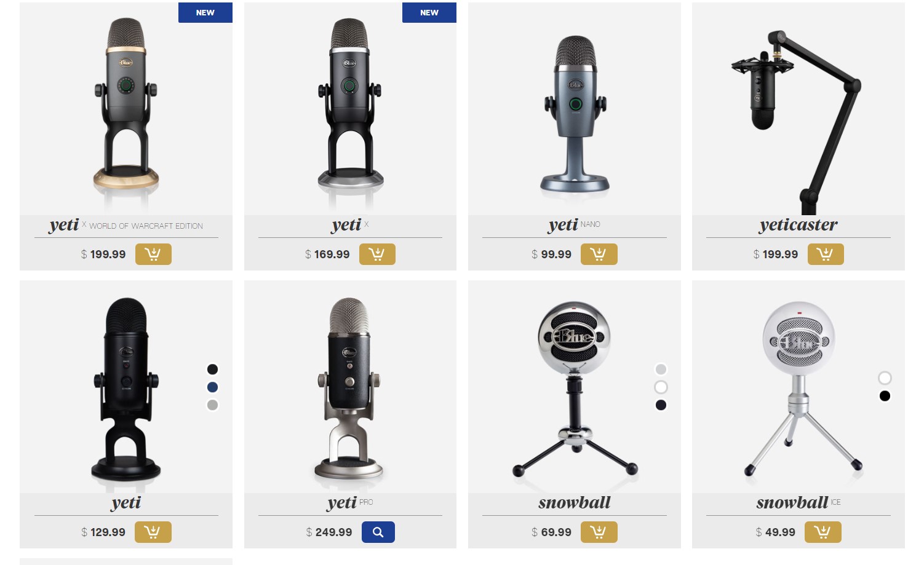
Task: Select the black color option for Snowball Ice
Action: tap(885, 396)
